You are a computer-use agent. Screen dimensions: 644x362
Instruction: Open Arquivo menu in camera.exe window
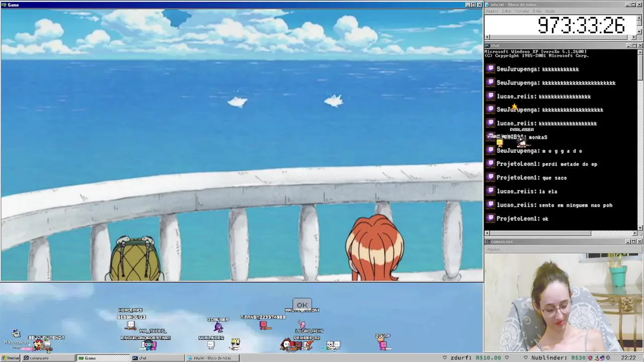(x=493, y=249)
